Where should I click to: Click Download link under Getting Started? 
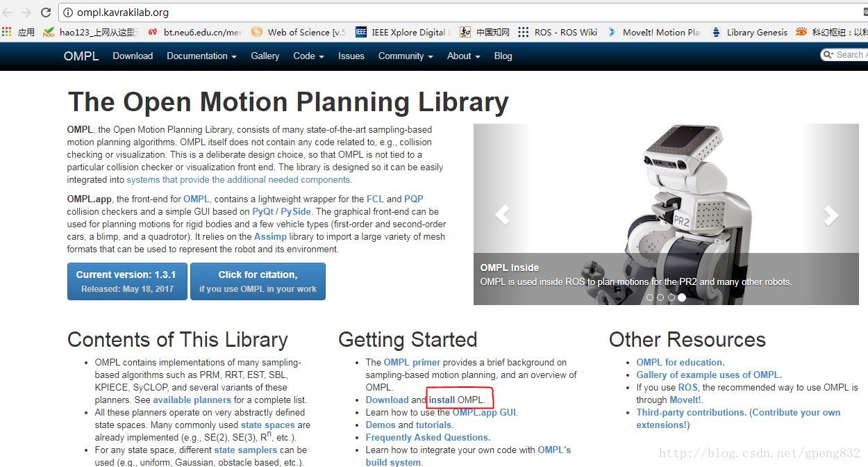tap(387, 400)
